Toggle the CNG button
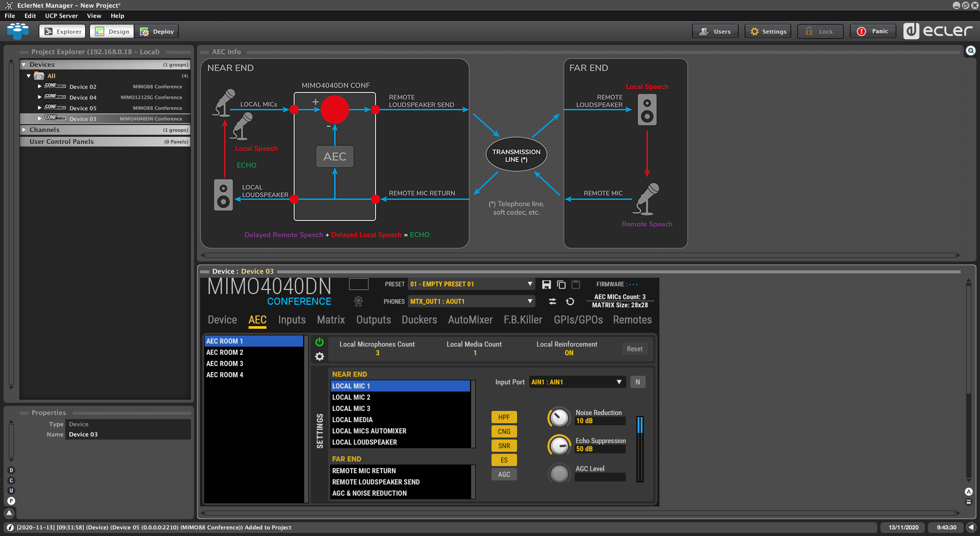 (x=504, y=431)
